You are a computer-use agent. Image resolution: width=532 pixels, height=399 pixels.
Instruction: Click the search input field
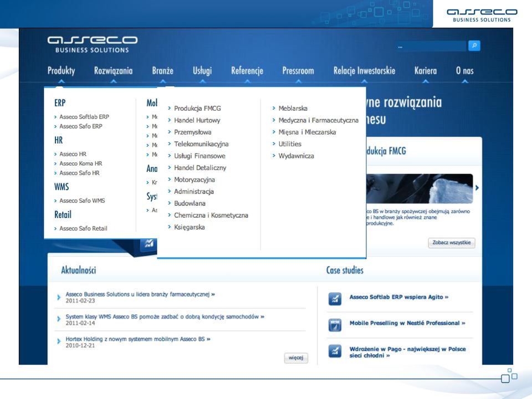tap(431, 46)
